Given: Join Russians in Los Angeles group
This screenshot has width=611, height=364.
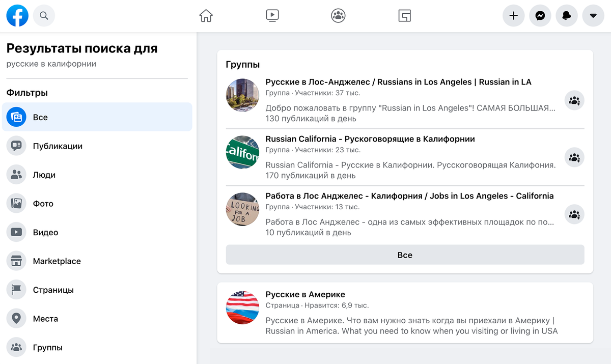Looking at the screenshot, I should 574,100.
